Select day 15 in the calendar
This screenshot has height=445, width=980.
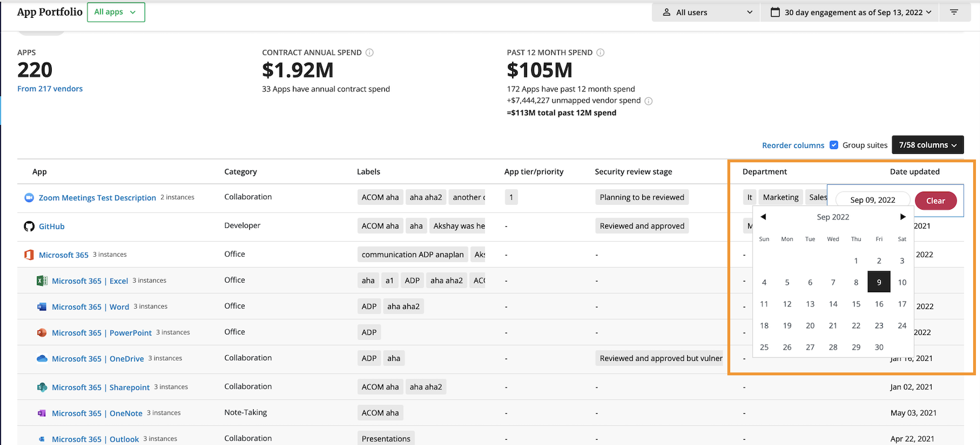856,304
